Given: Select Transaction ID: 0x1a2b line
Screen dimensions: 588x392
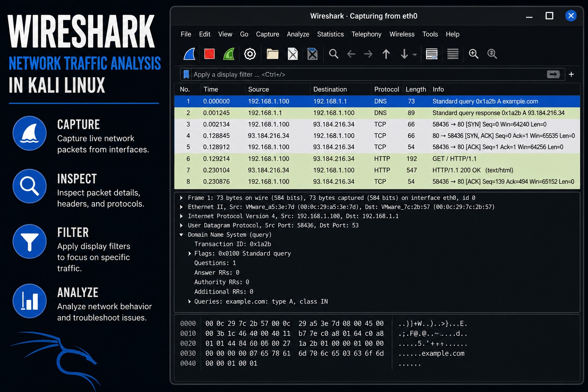Looking at the screenshot, I should click(232, 244).
